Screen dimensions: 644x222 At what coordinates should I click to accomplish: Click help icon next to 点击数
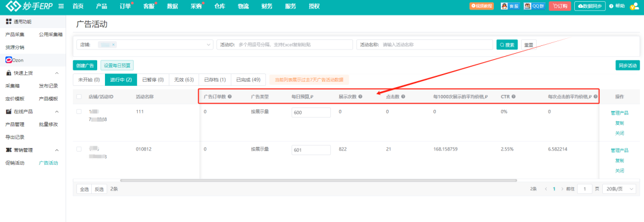tap(403, 97)
